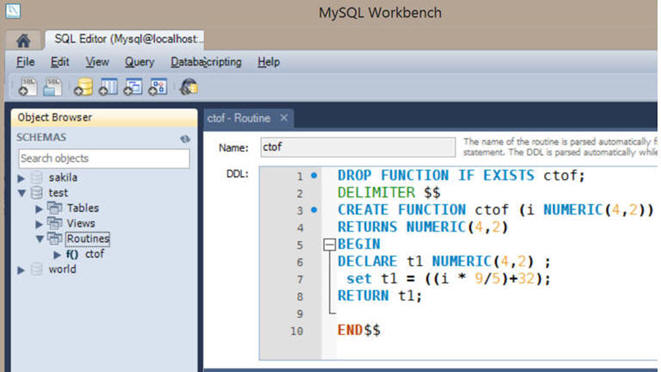Select the ctof routine label
The width and height of the screenshot is (661, 372).
tap(94, 254)
